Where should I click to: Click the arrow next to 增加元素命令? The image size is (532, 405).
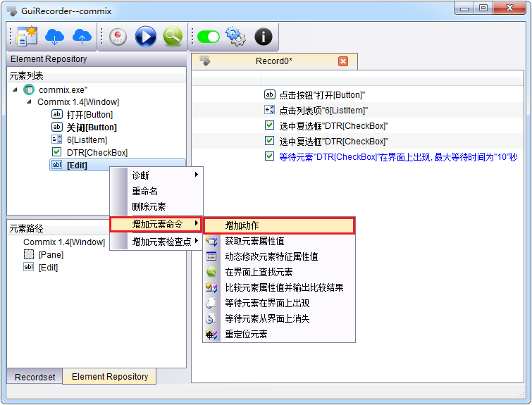[197, 223]
